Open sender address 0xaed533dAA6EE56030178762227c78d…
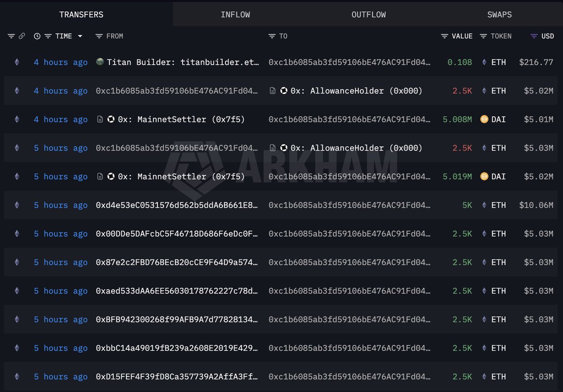The width and height of the screenshot is (563, 392). tap(177, 291)
